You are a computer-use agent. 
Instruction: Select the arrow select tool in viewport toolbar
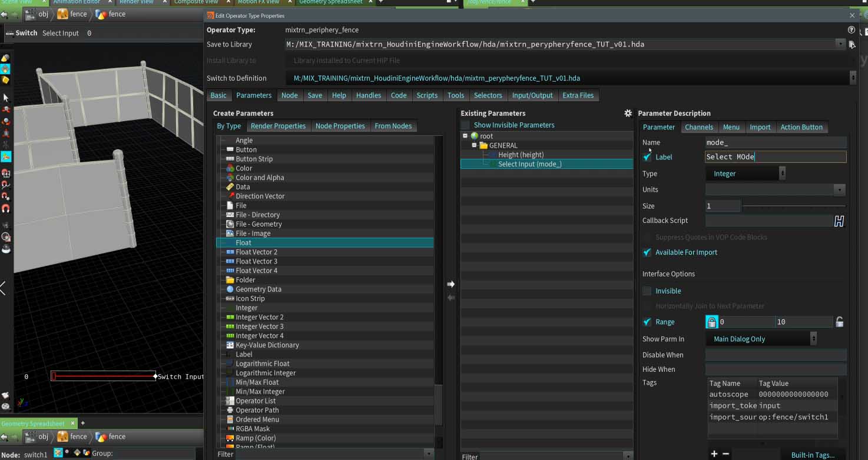[6, 98]
